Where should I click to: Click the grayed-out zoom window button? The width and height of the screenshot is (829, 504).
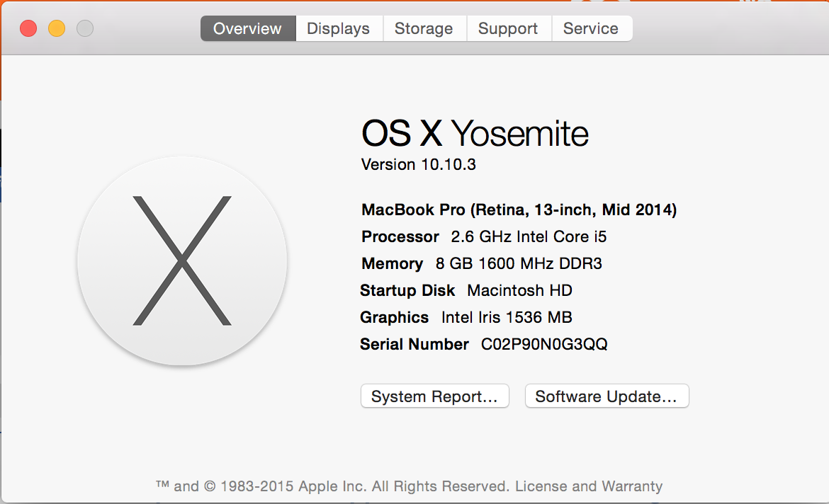(85, 29)
